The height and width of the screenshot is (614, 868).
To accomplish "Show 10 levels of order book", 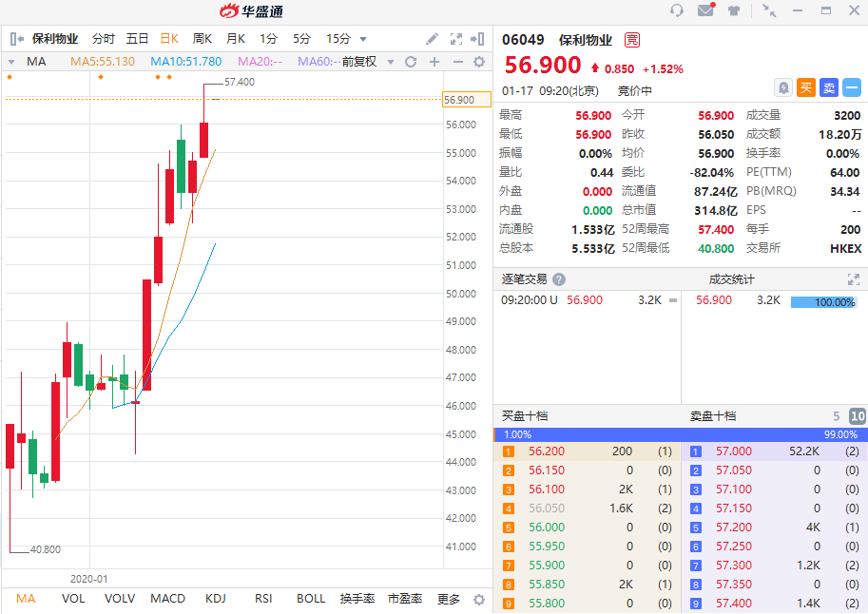I will (858, 416).
